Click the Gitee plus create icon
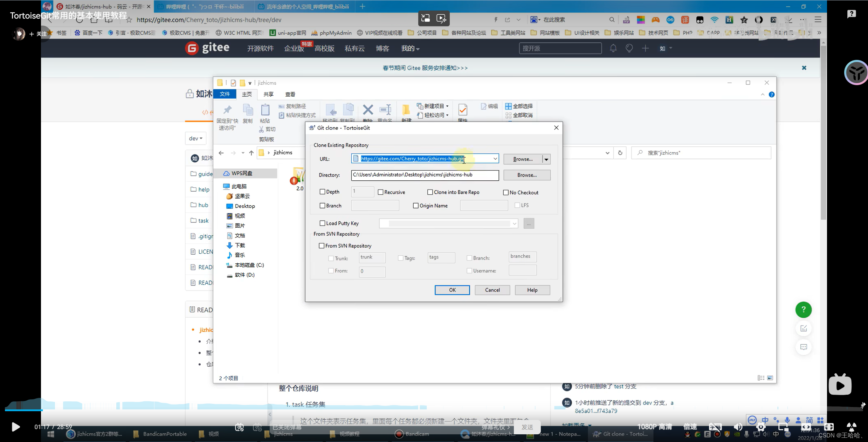The width and height of the screenshot is (868, 442). (645, 48)
